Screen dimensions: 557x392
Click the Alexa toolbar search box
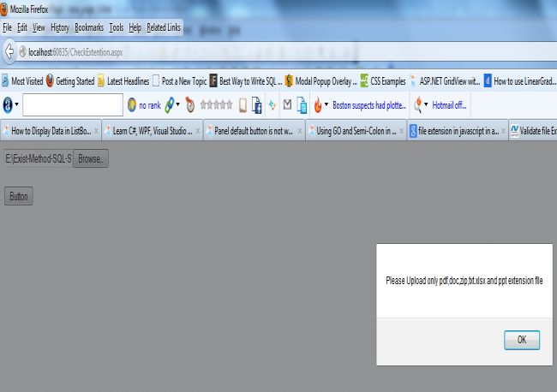pos(73,104)
